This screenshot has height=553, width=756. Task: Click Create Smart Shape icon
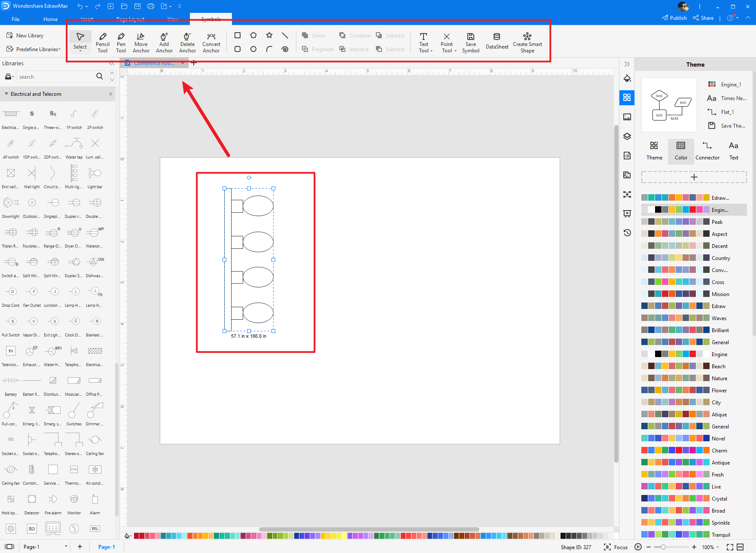(527, 42)
